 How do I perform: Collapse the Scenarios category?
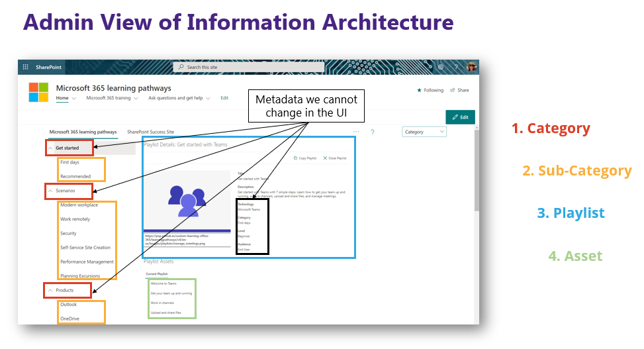point(50,191)
